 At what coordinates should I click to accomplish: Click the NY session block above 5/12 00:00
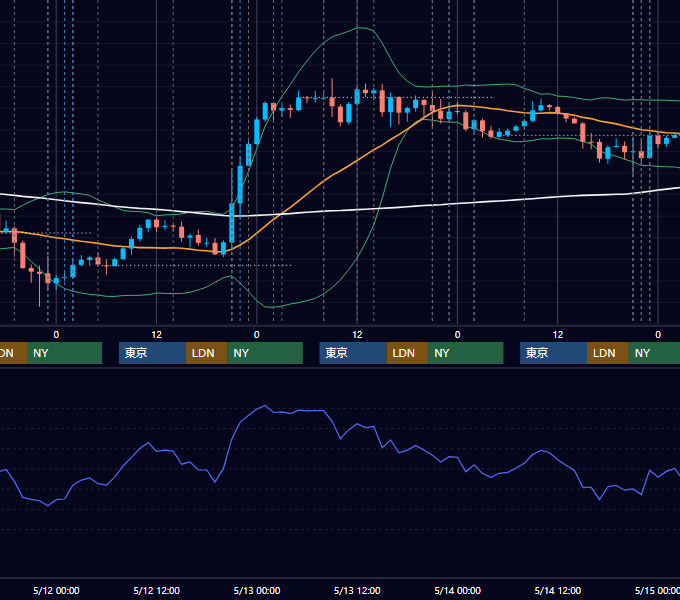coord(64,353)
